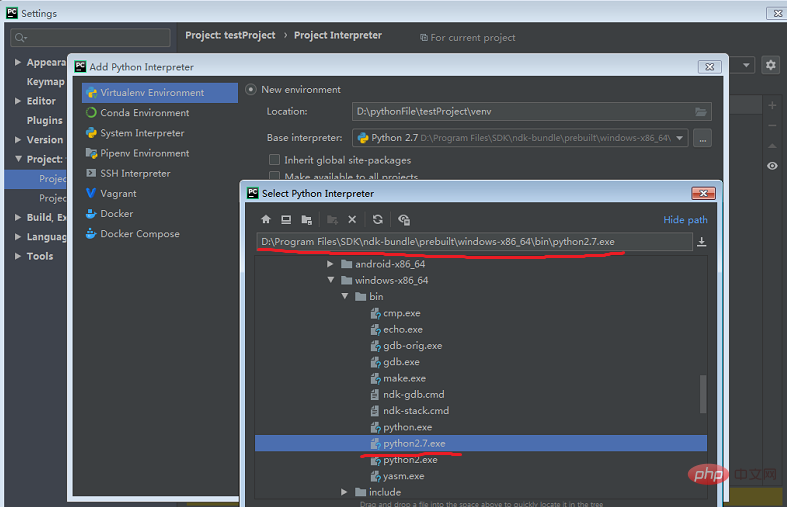
Task: Click the Hide path link
Action: tap(685, 220)
